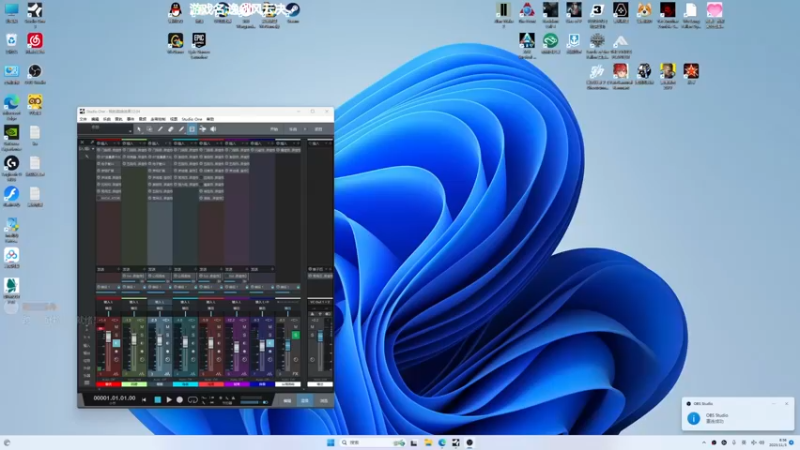The image size is (800, 450).
Task: Click the Epic Games Launcher desktop shortcut
Action: (199, 45)
